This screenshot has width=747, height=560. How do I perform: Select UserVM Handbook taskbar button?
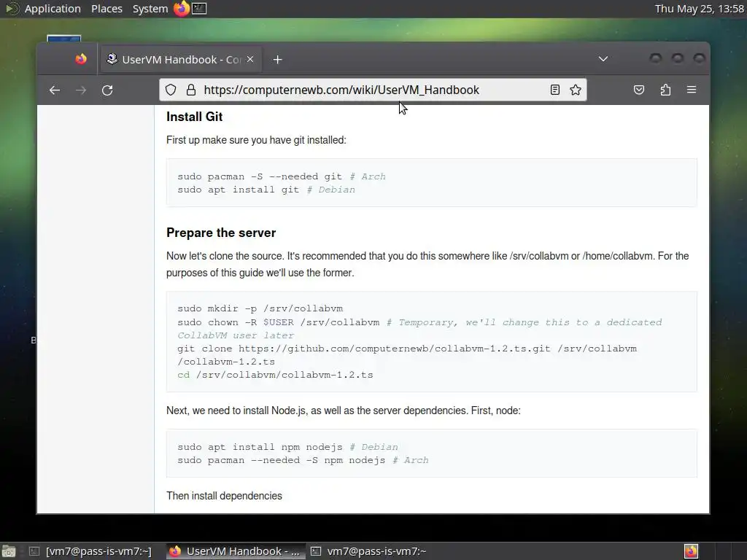tap(236, 551)
